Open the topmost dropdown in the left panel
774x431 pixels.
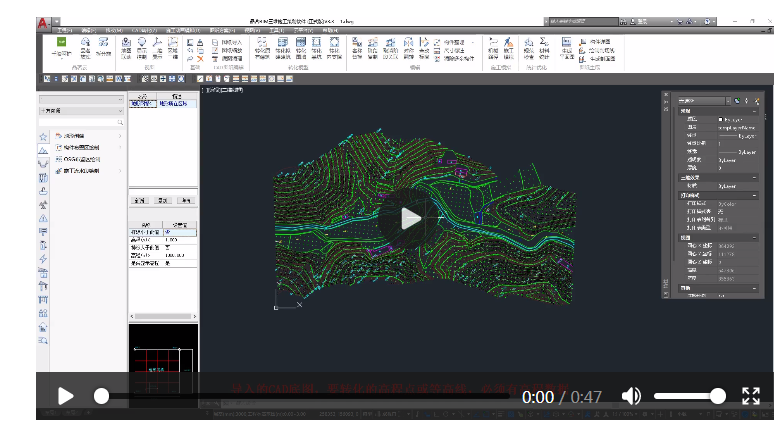(x=81, y=99)
